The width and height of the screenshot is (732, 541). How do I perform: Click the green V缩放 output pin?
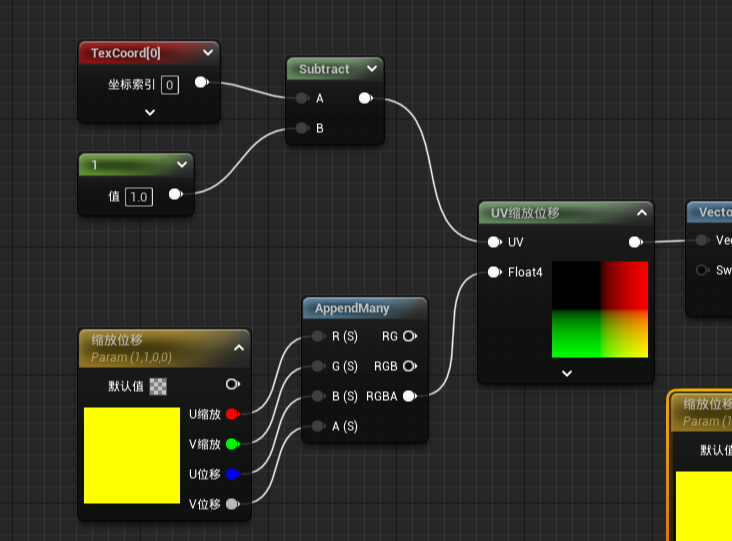(x=232, y=444)
